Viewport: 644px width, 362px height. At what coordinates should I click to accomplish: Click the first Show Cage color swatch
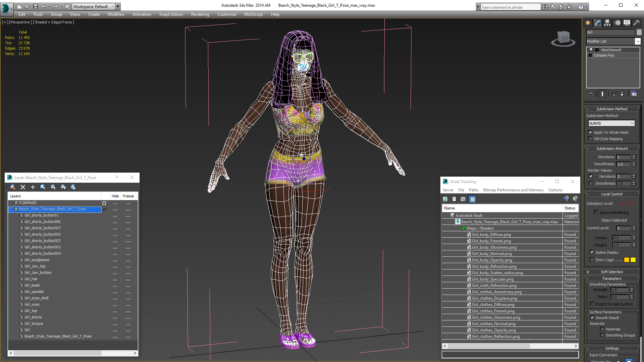coord(627,260)
